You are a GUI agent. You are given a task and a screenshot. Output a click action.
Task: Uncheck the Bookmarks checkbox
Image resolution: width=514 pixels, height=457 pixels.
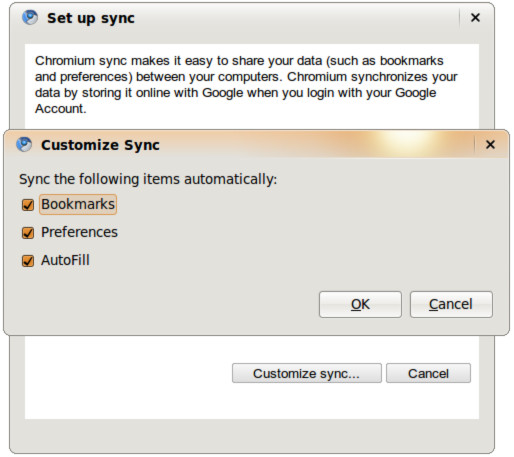(x=28, y=205)
